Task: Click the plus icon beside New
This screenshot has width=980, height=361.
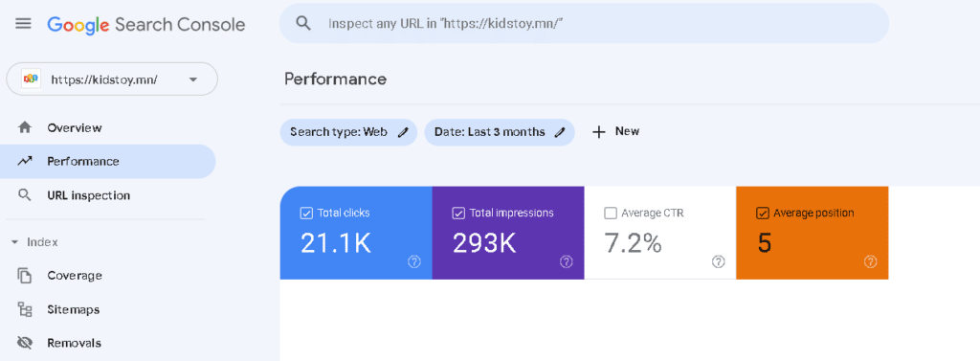Action: tap(599, 132)
